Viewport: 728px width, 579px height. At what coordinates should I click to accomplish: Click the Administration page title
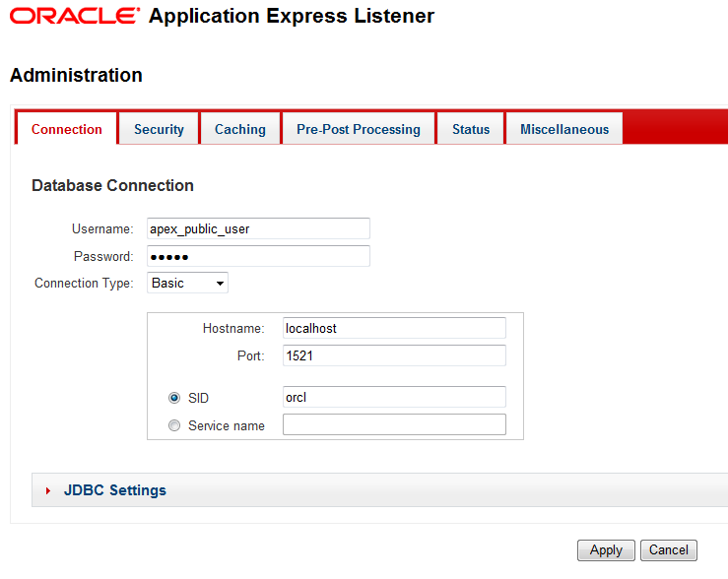(x=76, y=75)
